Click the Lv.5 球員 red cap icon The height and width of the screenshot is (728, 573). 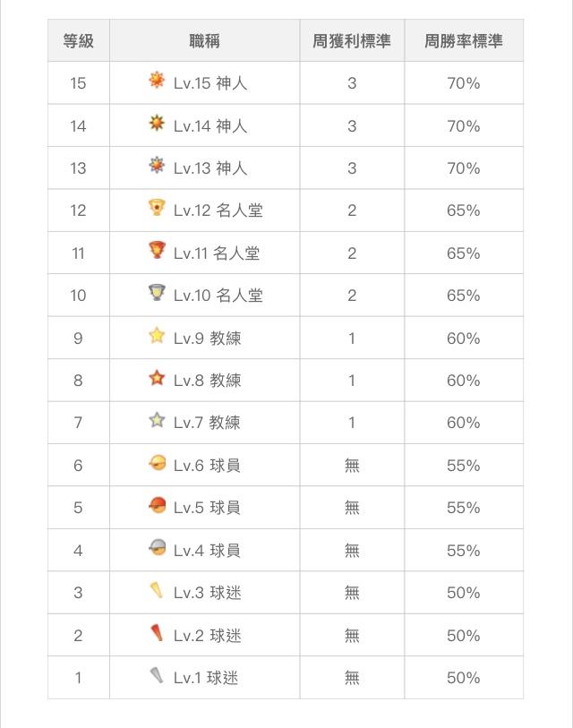point(157,505)
